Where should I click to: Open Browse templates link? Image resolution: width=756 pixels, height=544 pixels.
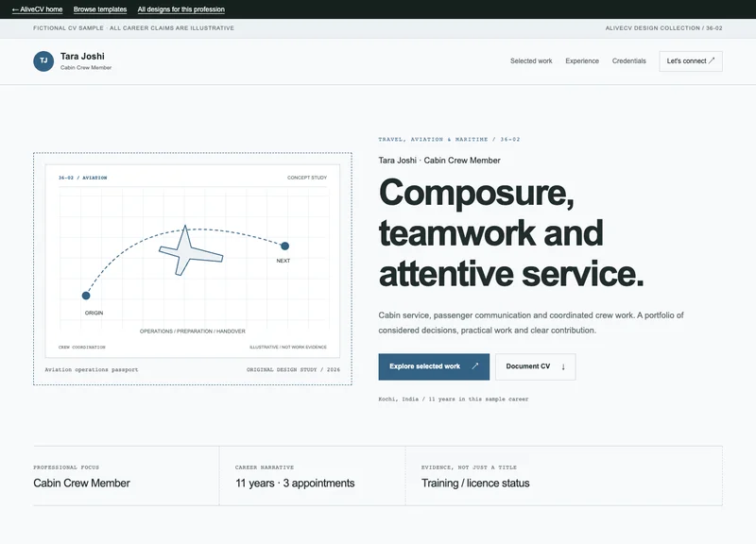click(100, 9)
